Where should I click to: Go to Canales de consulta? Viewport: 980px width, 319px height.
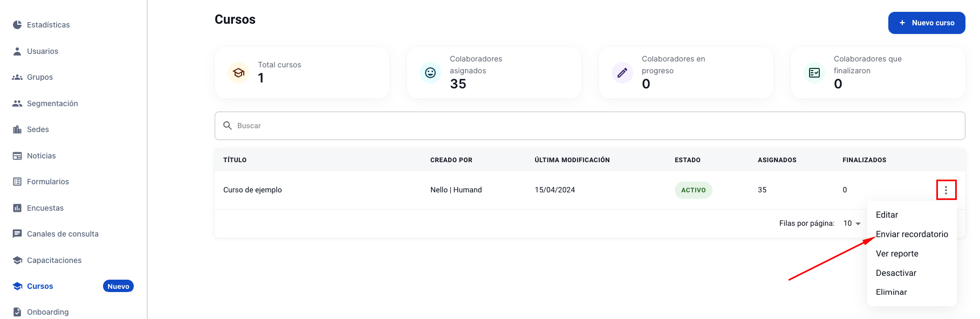63,234
